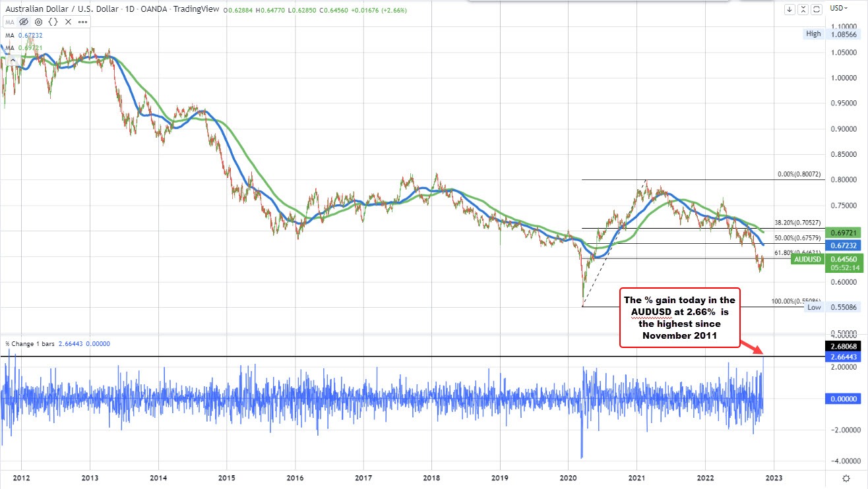Click the 2015 label on the time axis

tap(226, 477)
